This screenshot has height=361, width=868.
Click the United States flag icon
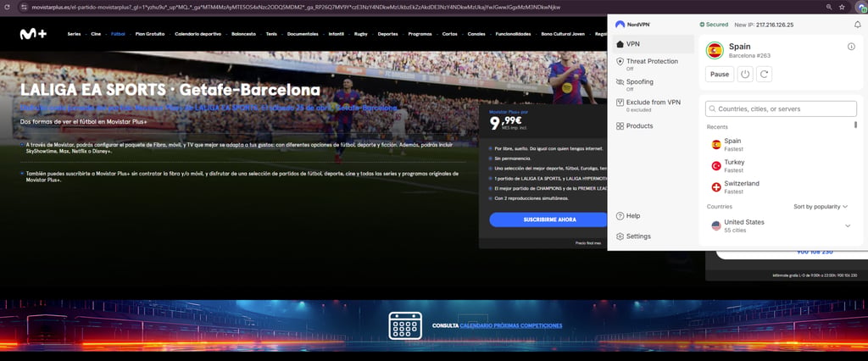coord(715,225)
